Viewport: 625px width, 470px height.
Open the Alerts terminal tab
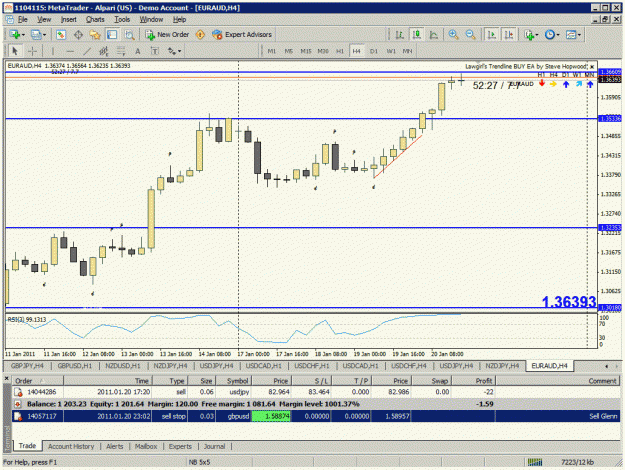pyautogui.click(x=114, y=446)
